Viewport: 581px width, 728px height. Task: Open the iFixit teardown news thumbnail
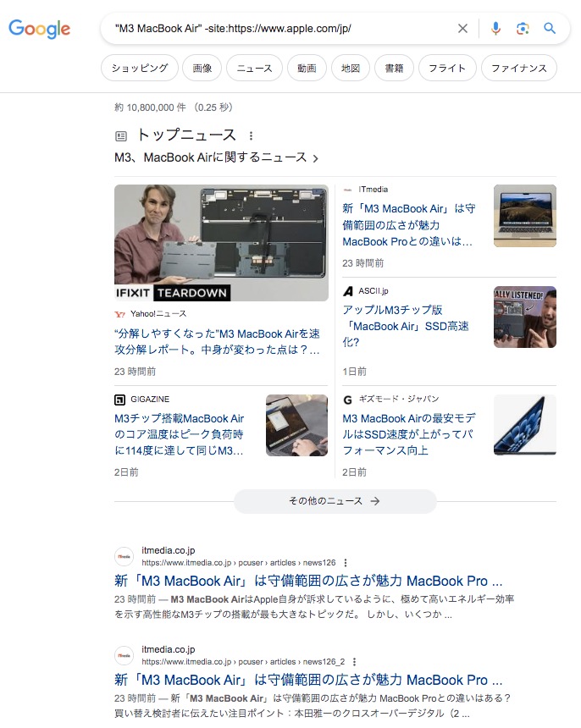point(221,243)
